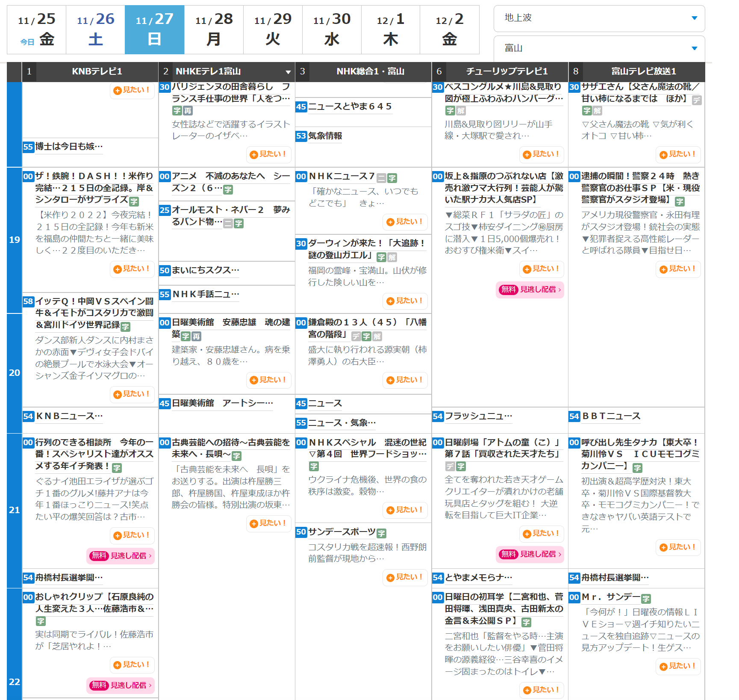Click 見たい for ベスコングルメ
Viewport: 739px width, 700px height.
click(x=542, y=154)
